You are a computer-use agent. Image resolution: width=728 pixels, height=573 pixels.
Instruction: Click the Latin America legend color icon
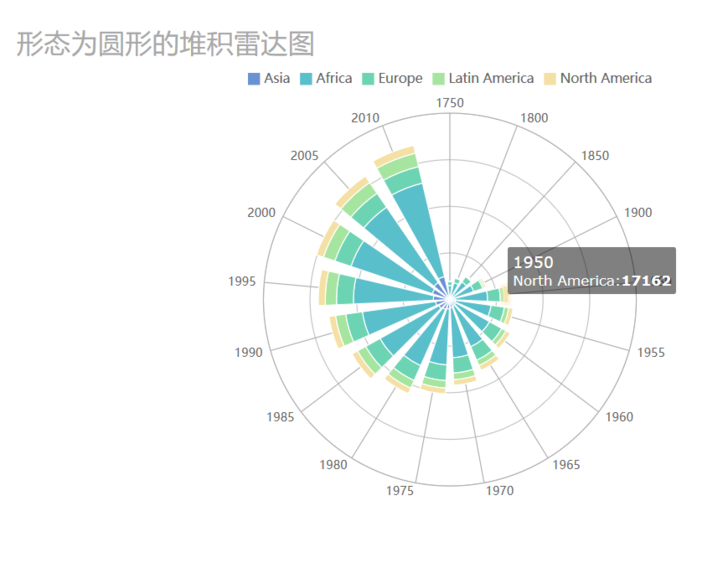coord(437,78)
